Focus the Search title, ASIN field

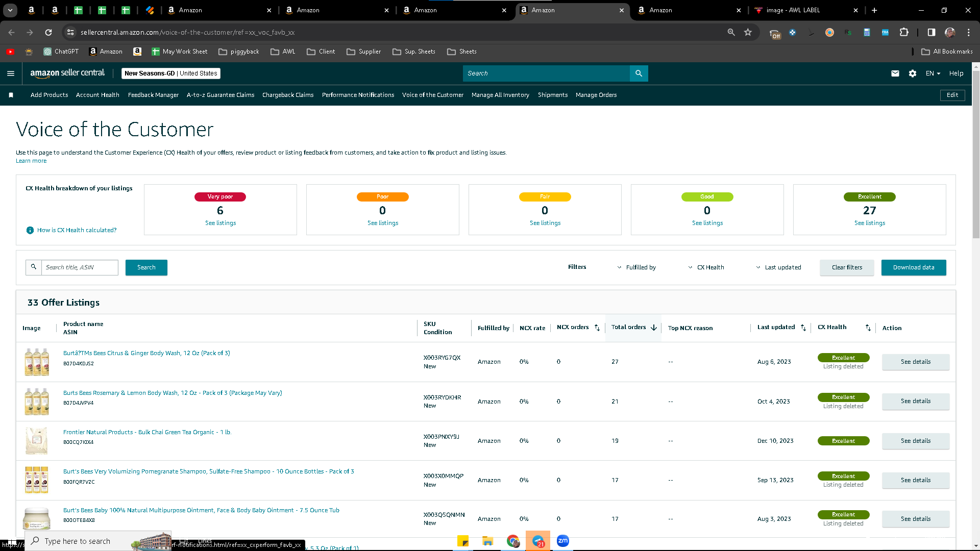point(80,267)
